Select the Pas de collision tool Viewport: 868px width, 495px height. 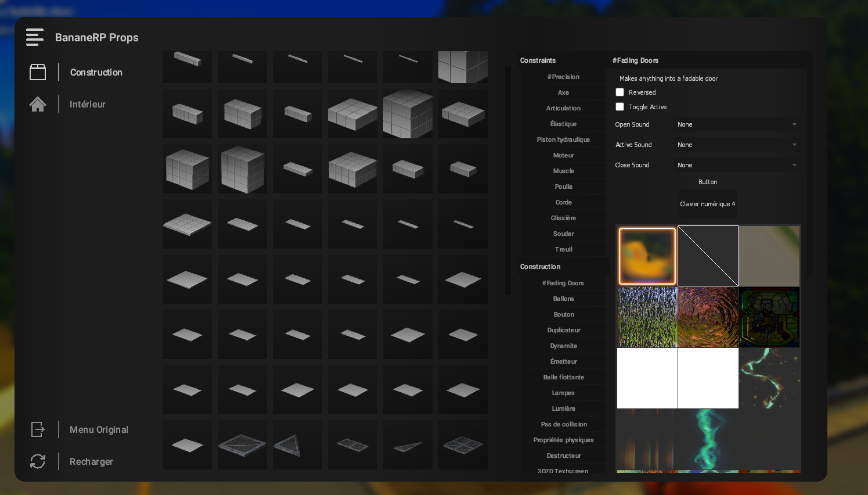coord(563,424)
